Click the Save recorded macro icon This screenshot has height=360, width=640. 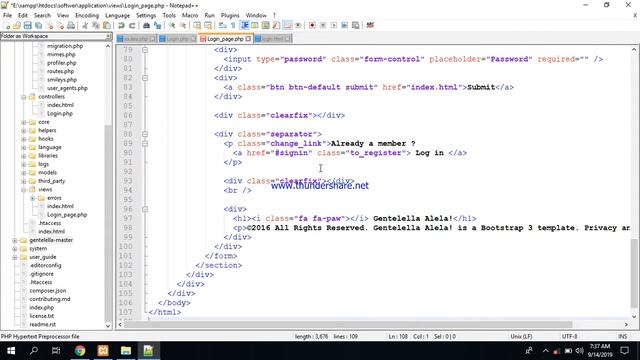point(356,25)
